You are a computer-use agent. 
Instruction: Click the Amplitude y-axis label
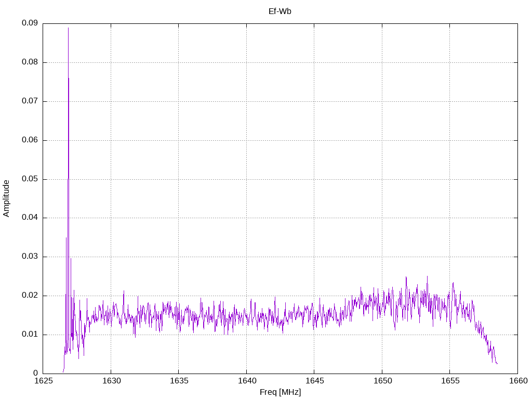click(6, 198)
